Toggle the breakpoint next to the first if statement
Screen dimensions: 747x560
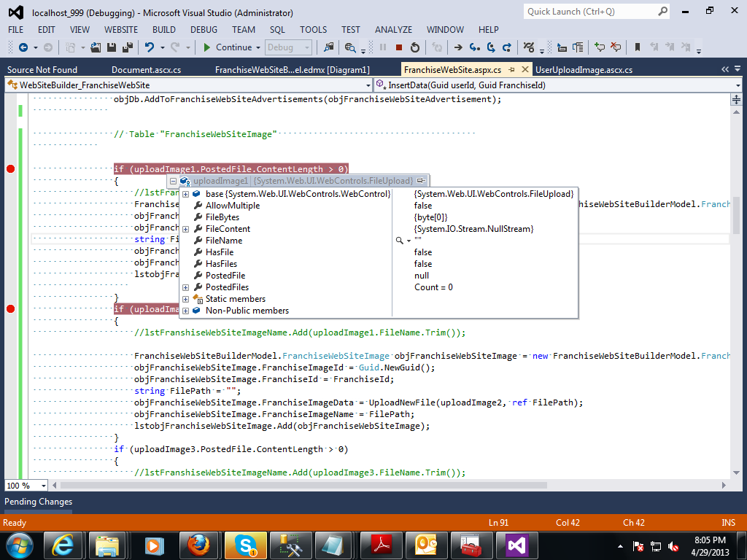point(10,168)
